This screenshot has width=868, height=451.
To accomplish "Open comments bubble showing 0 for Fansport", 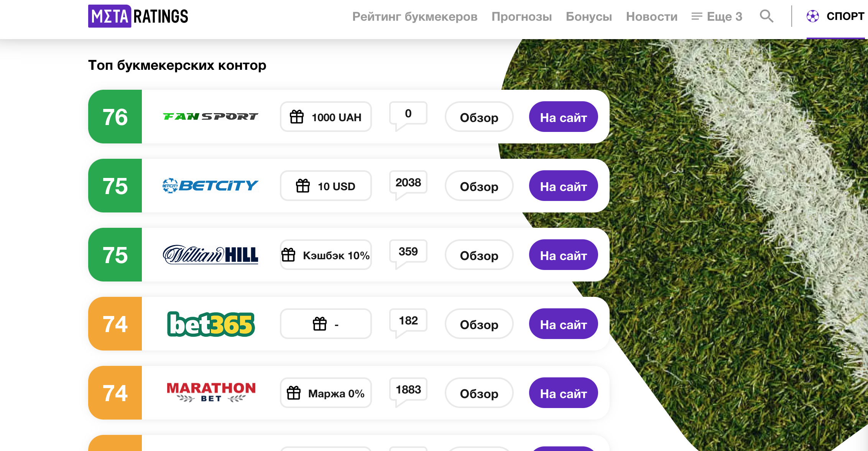I will (x=408, y=116).
